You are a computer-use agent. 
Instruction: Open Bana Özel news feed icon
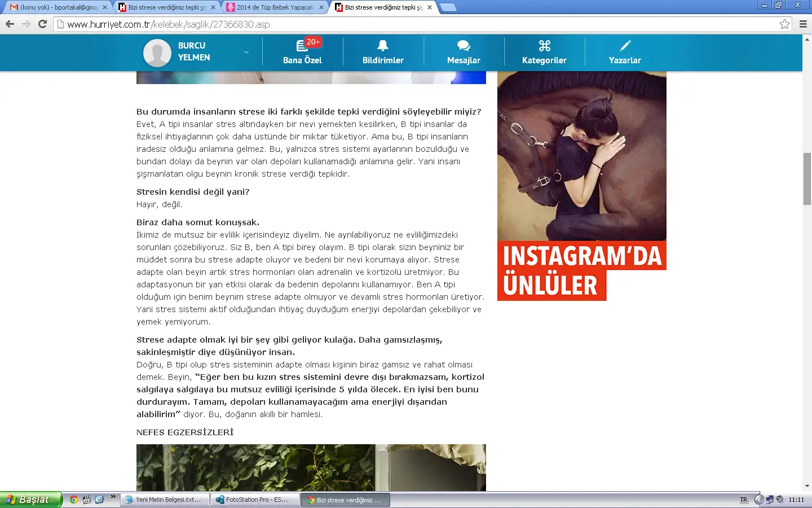tap(302, 46)
